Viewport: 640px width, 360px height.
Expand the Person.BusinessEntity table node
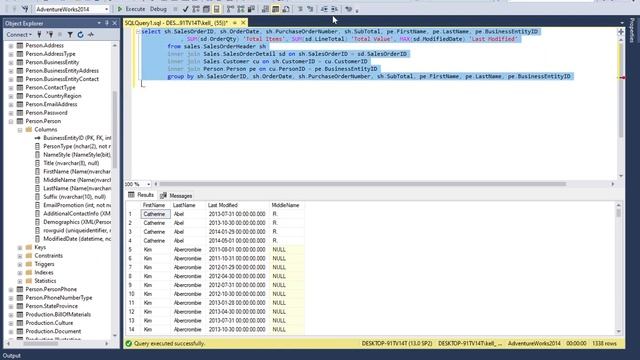11,62
